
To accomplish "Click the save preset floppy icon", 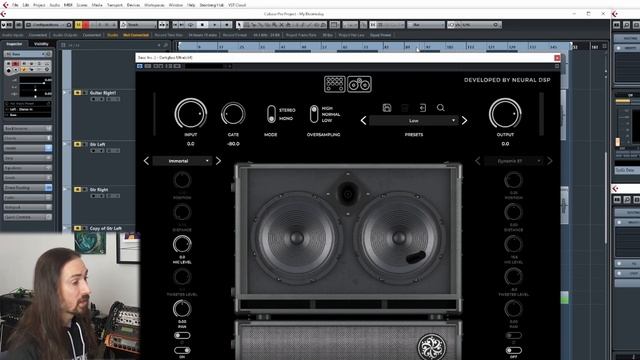I will (387, 108).
